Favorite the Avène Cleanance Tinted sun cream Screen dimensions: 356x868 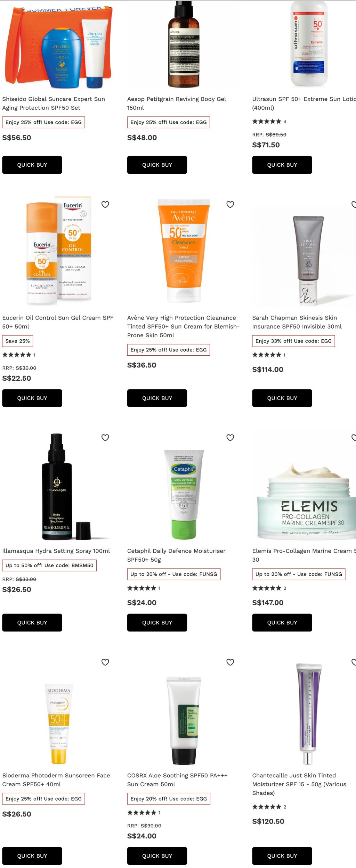coord(230,205)
